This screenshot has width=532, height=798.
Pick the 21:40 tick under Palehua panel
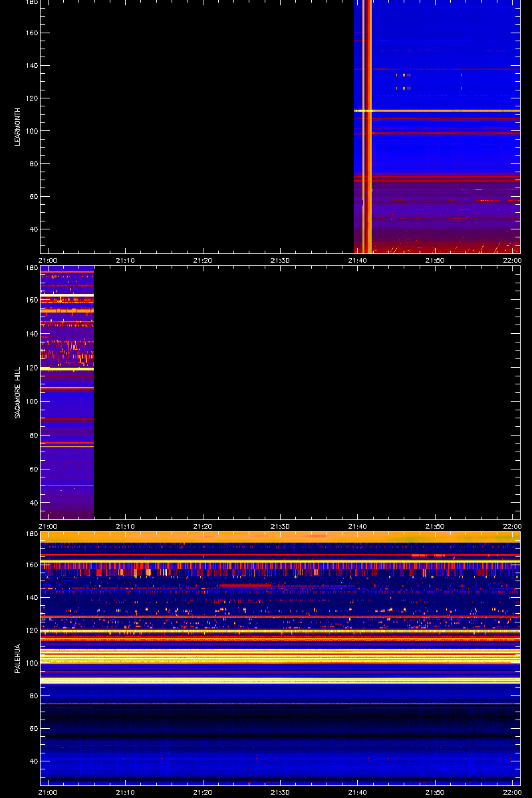click(x=358, y=792)
